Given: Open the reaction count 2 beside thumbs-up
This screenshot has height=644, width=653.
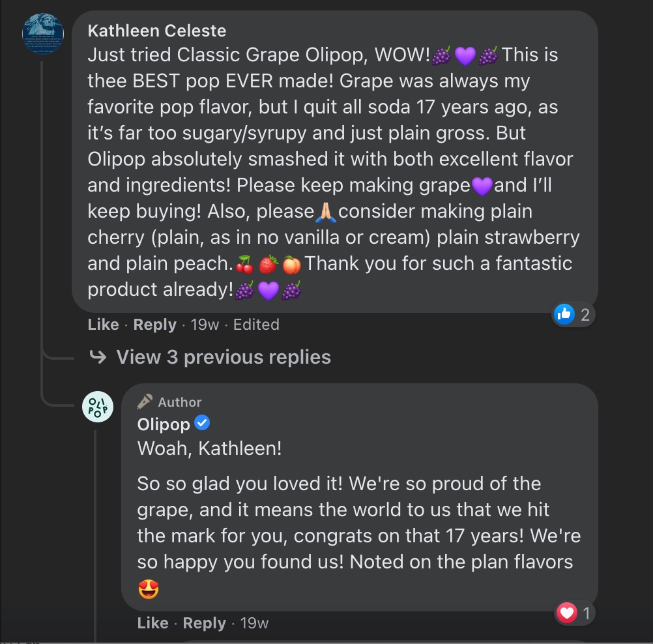Looking at the screenshot, I should click(585, 315).
